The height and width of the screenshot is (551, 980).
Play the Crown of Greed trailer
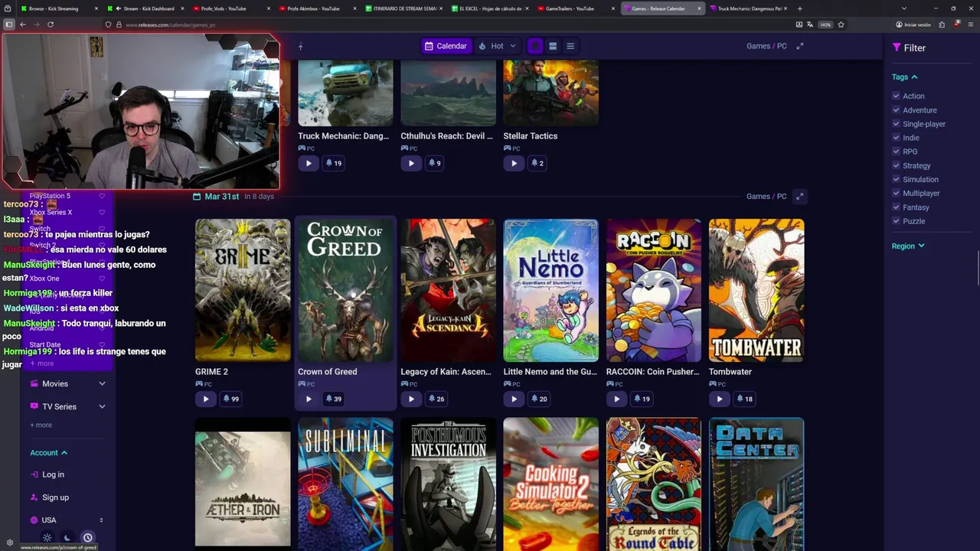(309, 399)
